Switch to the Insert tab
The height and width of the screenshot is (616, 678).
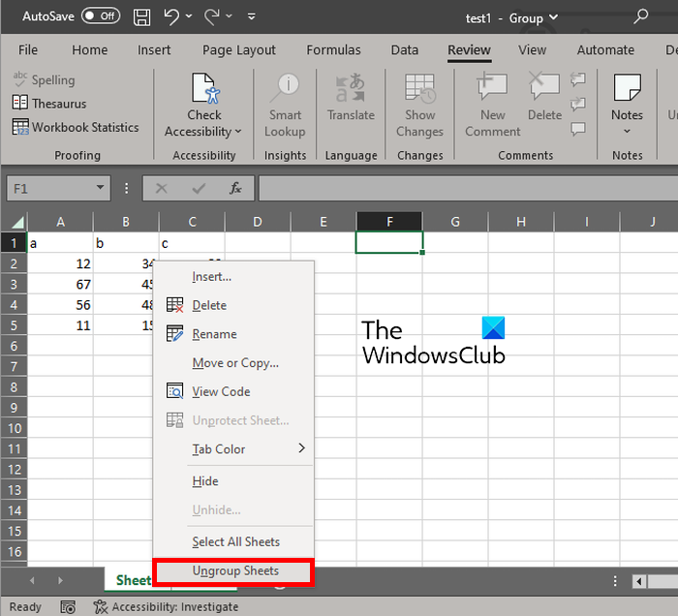tap(154, 50)
